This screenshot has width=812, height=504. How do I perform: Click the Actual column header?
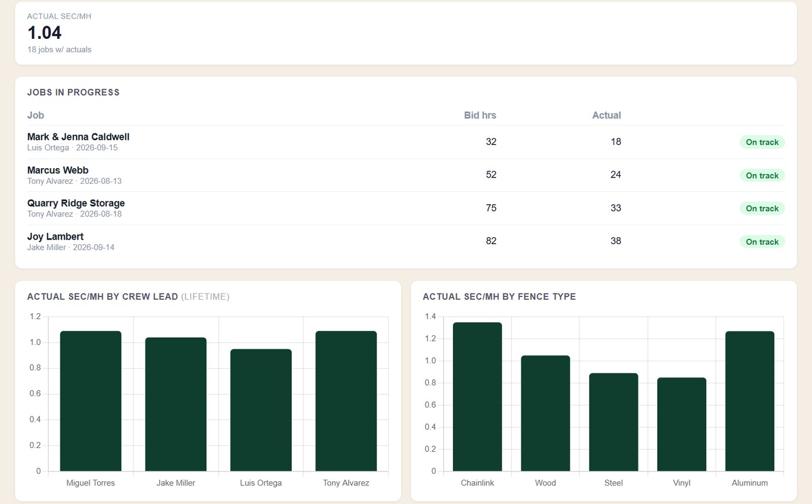click(606, 115)
